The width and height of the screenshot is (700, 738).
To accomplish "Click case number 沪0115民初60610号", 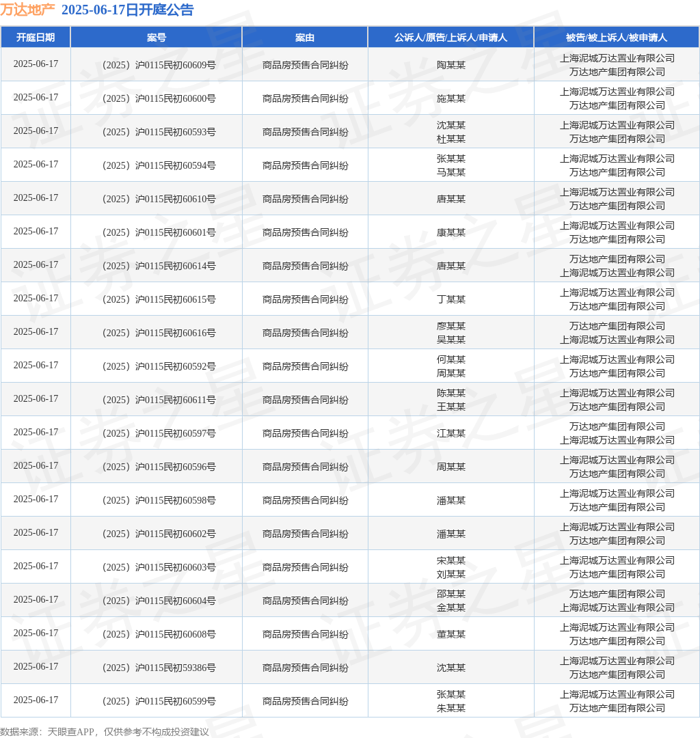I will click(x=159, y=199).
